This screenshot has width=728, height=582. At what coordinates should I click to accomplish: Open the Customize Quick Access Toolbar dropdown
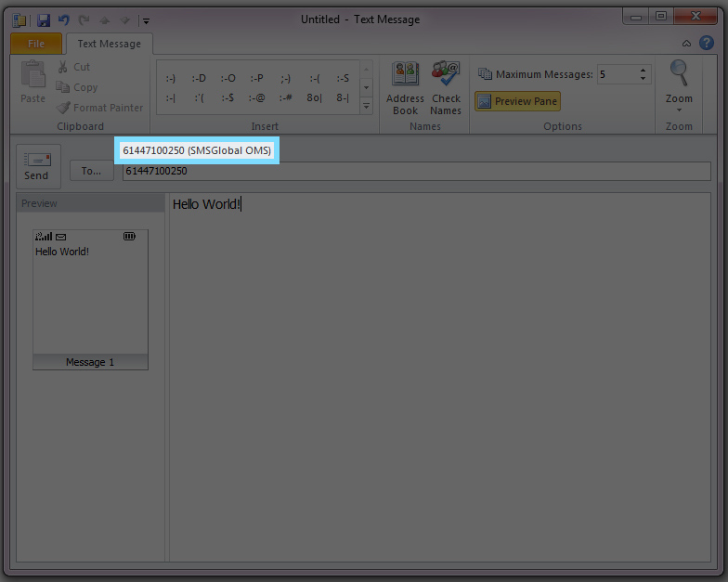click(146, 20)
